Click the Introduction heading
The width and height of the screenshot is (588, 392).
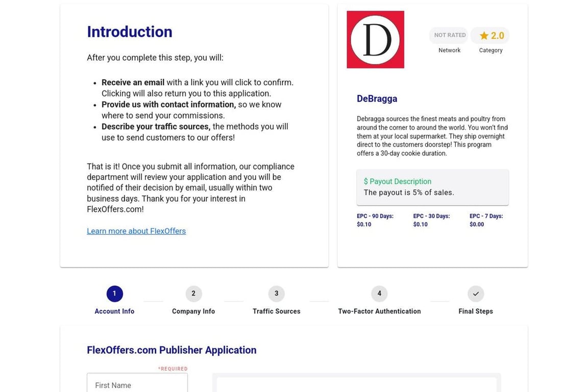[x=130, y=32]
